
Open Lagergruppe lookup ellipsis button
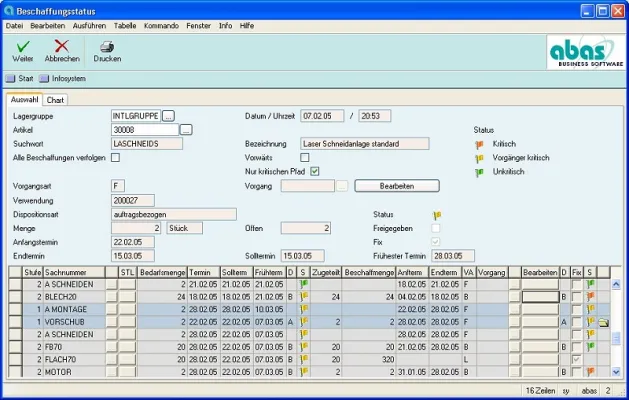(x=169, y=116)
